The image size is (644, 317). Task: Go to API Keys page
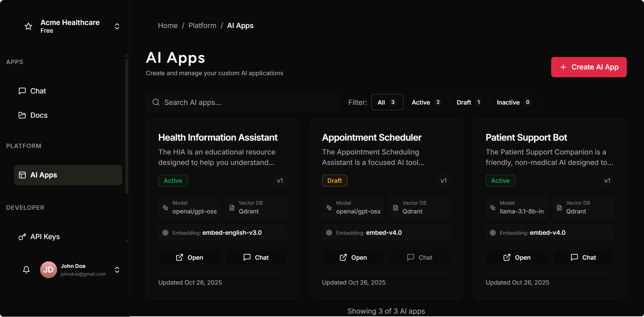point(45,237)
